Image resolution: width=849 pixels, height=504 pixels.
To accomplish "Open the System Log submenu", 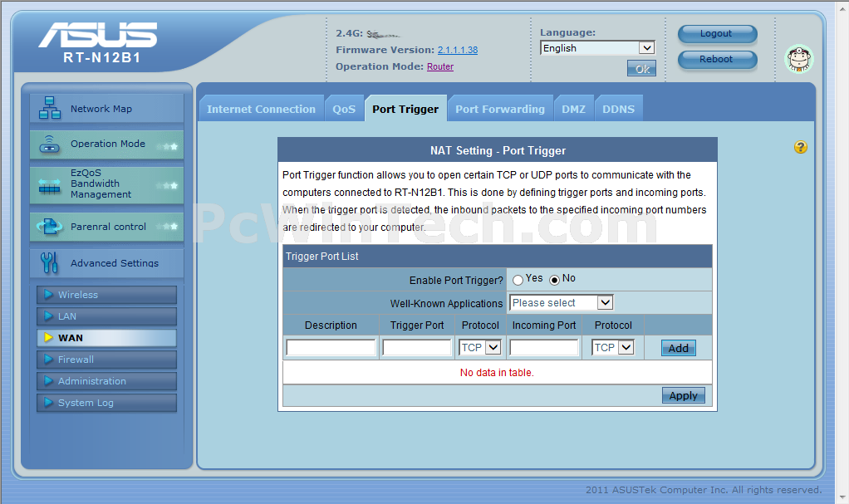I will click(106, 403).
